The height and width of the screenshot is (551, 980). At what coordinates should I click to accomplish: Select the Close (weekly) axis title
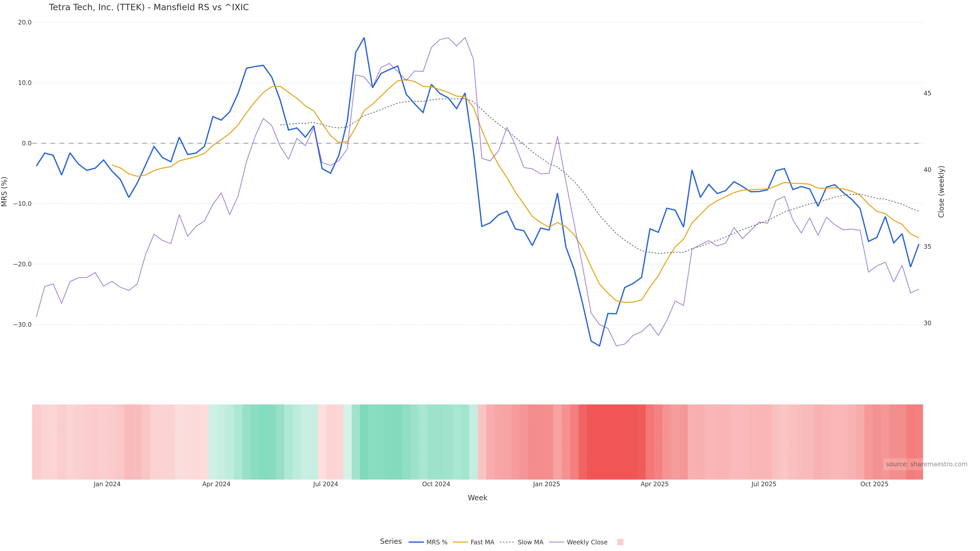point(941,192)
